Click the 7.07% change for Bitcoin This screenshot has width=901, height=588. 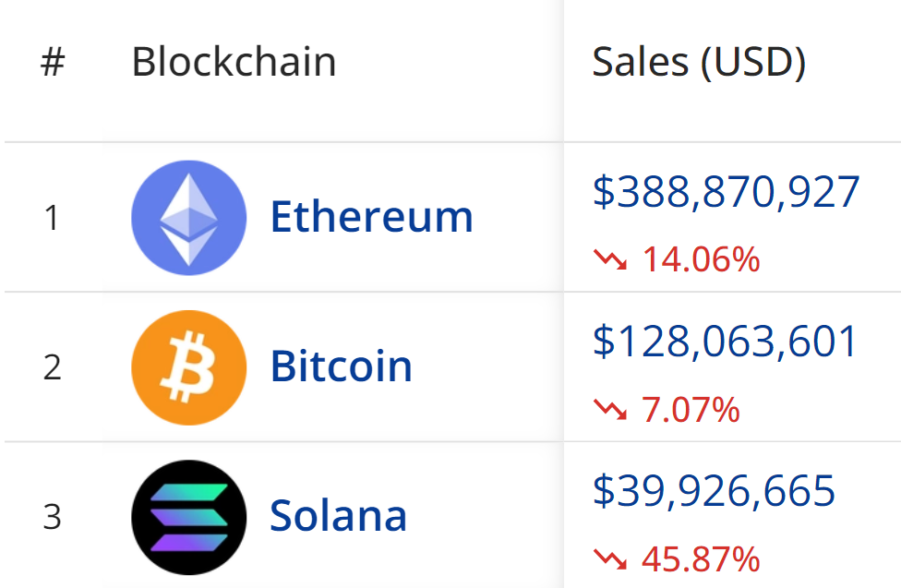(x=691, y=410)
